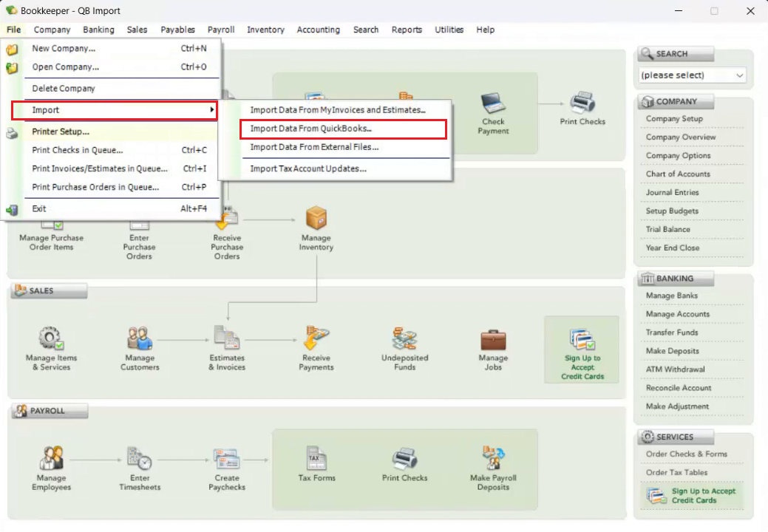Image resolution: width=768 pixels, height=532 pixels.
Task: Click the SALES section header button
Action: click(x=50, y=290)
